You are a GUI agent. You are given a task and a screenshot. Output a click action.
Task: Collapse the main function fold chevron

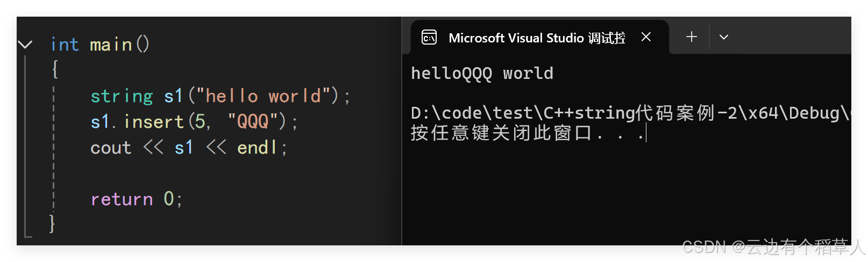(25, 45)
